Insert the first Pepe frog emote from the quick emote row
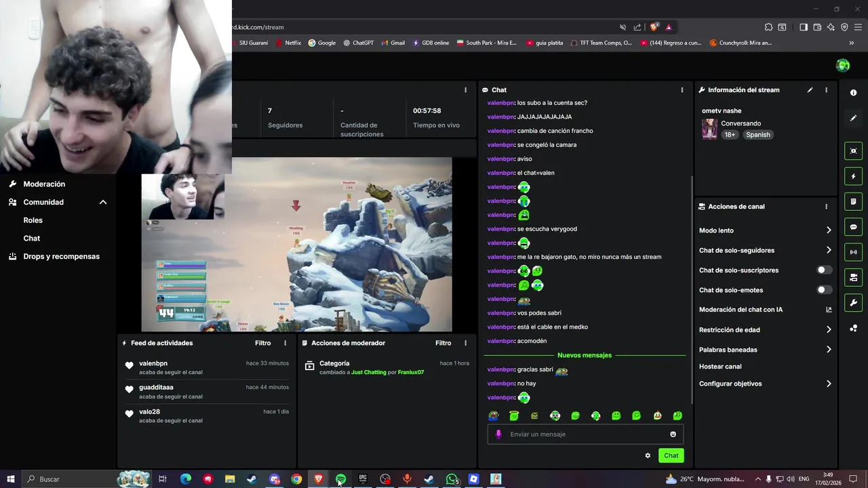 click(494, 415)
